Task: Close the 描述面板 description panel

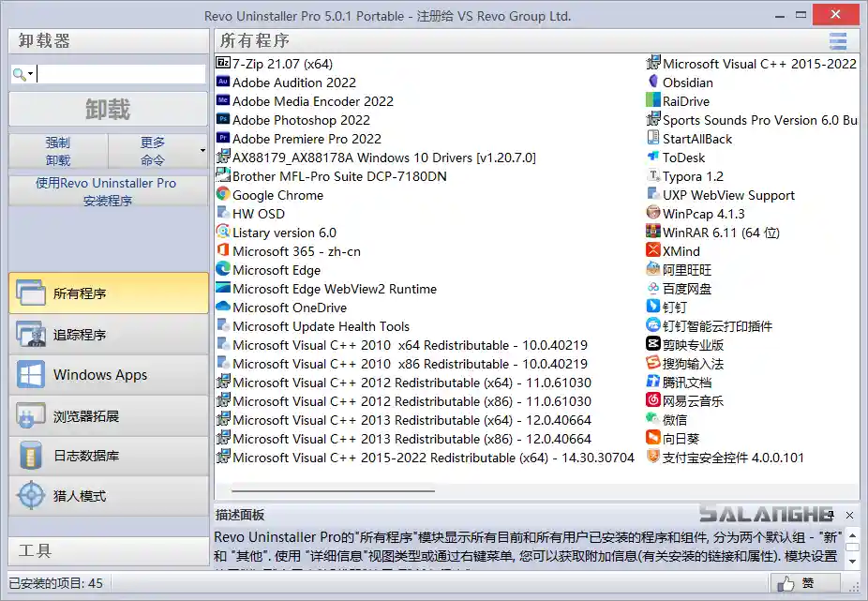Action: pos(849,515)
